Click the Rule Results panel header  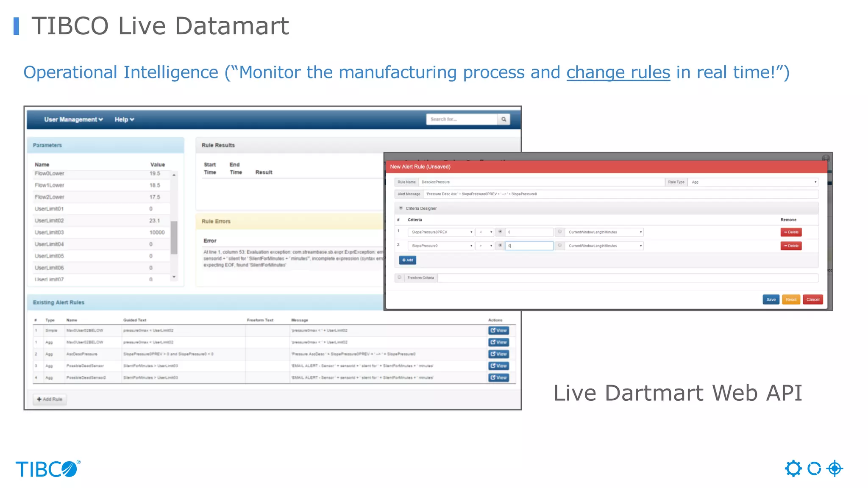(358, 145)
